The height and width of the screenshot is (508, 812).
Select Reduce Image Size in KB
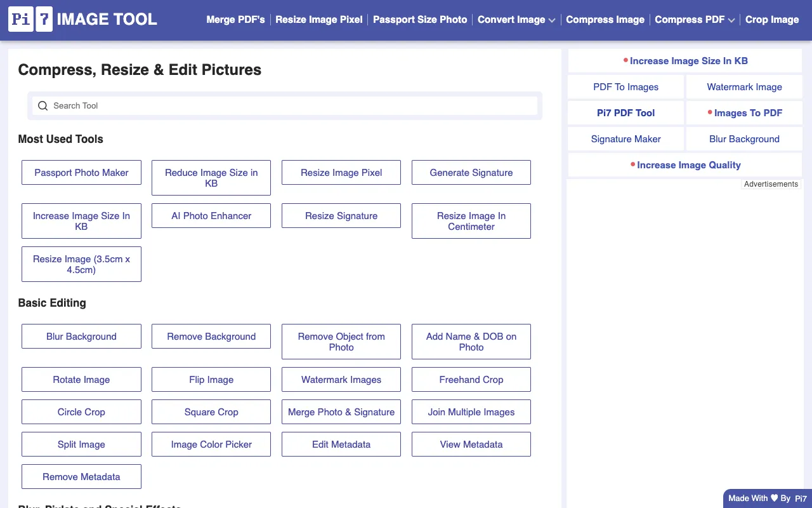coord(211,178)
